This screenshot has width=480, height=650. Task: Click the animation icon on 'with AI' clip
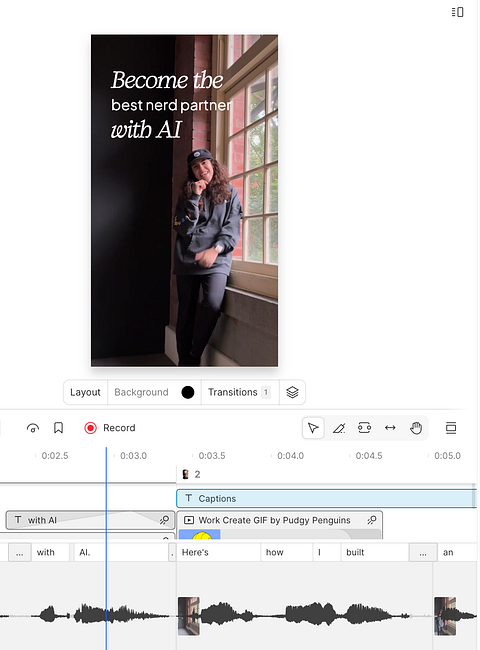pyautogui.click(x=165, y=520)
